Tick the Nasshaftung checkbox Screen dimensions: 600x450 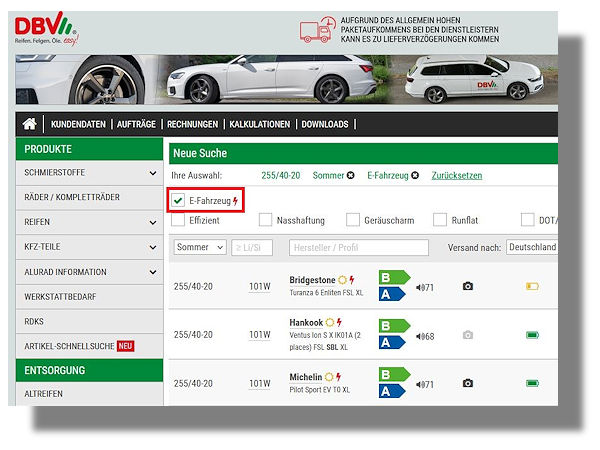pos(265,220)
